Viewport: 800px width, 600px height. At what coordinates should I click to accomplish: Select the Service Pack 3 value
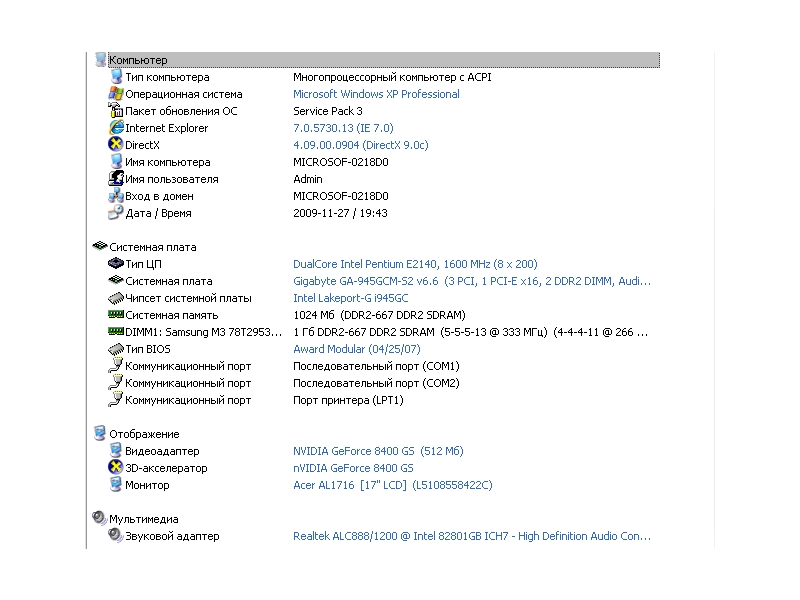coord(328,111)
